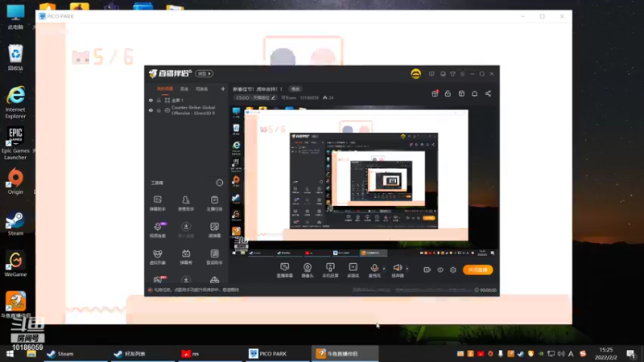The width and height of the screenshot is (644, 362).
Task: Click the store box icon beside the bell
Action: coord(461,93)
